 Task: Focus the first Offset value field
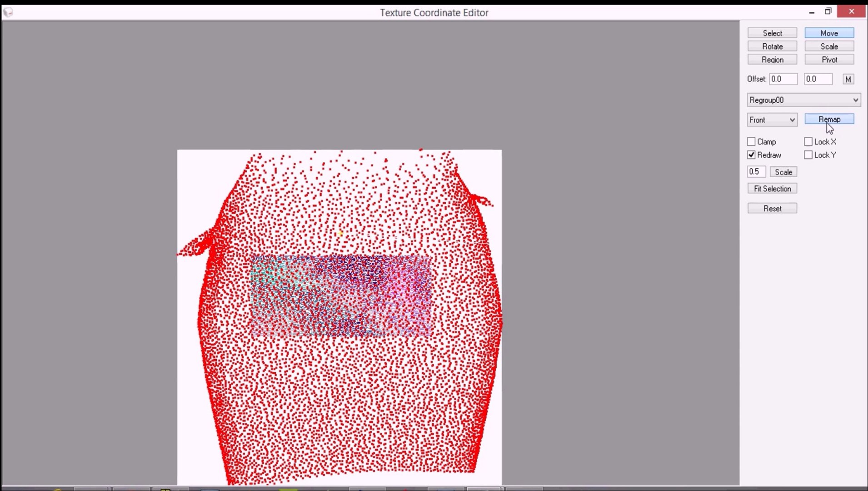click(783, 79)
